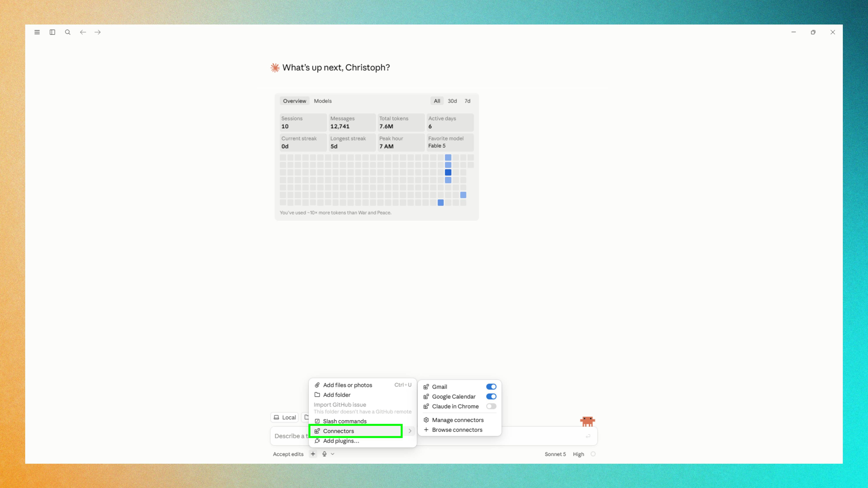The image size is (868, 488).
Task: Click the Google Calendar connector label
Action: (454, 396)
